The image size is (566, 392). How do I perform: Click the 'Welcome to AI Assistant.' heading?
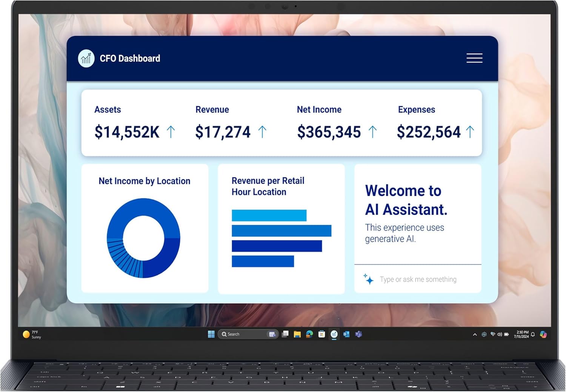tap(406, 200)
